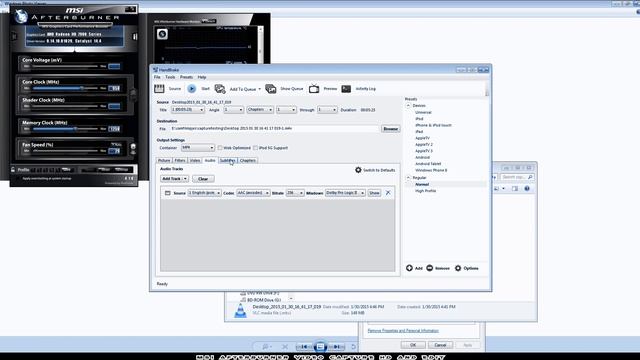Open the Source icon in HandBrake toolbar
Viewport: 640px width, 360px height.
[x=159, y=89]
